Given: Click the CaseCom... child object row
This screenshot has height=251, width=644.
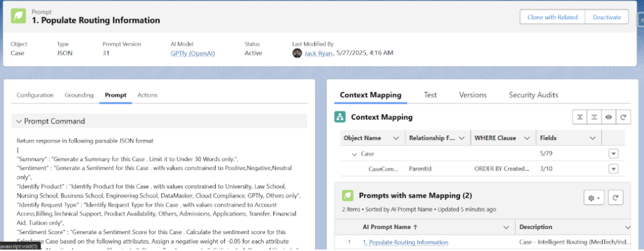Looking at the screenshot, I should click(384, 169).
